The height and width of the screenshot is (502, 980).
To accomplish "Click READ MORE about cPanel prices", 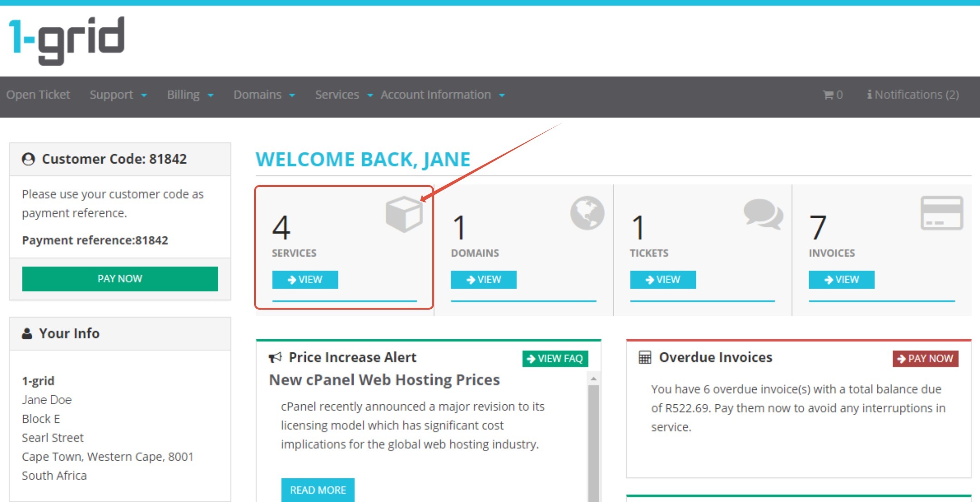I will [318, 490].
